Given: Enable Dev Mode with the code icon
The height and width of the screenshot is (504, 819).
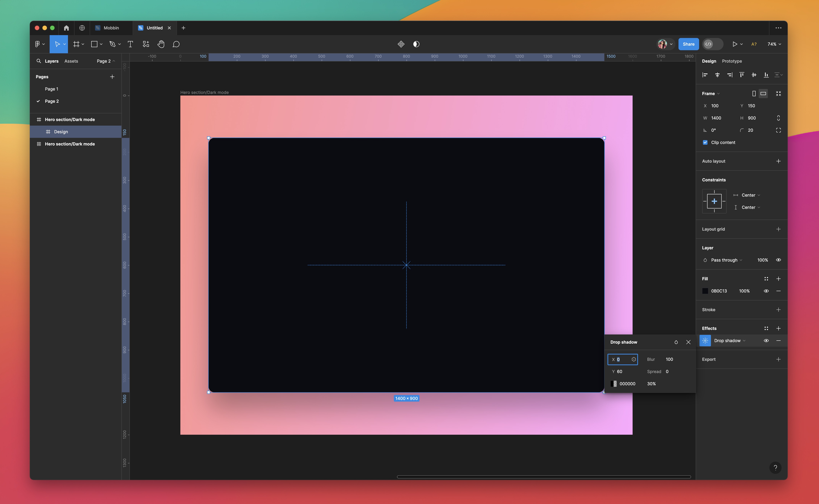Looking at the screenshot, I should click(x=708, y=44).
